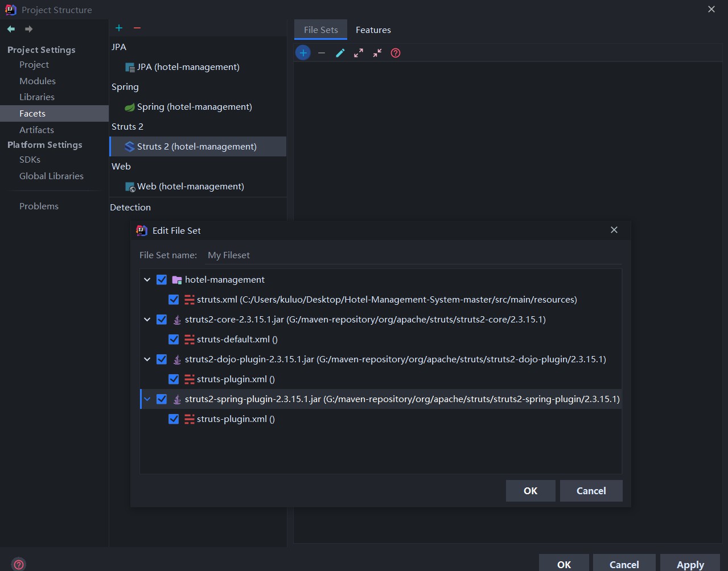Screen dimensions: 728x571
Task: Remove file set with minus button
Action: pos(322,53)
